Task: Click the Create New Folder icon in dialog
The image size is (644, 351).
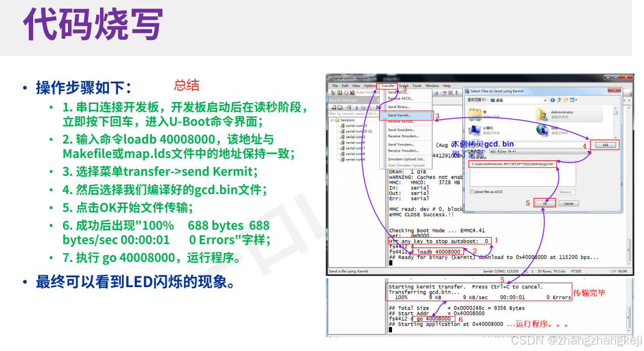Action: [x=565, y=100]
